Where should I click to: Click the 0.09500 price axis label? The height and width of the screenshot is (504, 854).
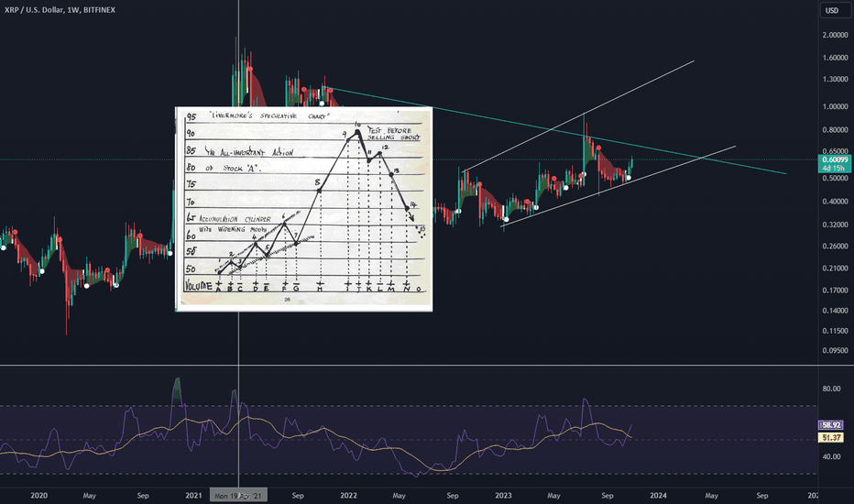835,351
